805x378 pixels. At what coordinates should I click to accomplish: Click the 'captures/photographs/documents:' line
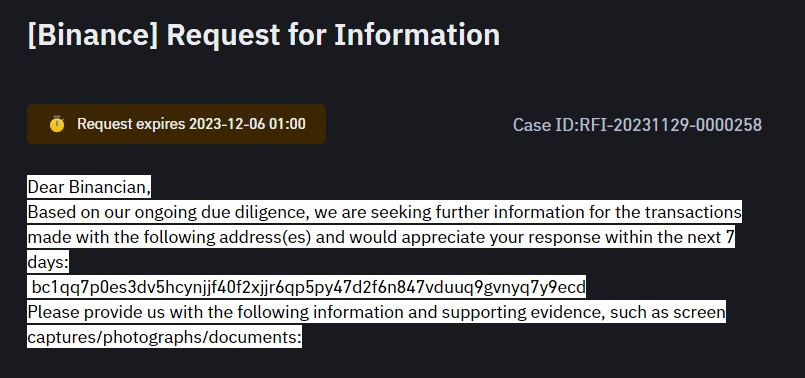(x=164, y=337)
